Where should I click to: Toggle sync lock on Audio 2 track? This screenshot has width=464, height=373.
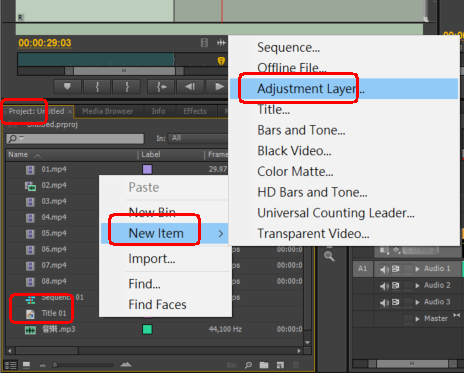396,285
